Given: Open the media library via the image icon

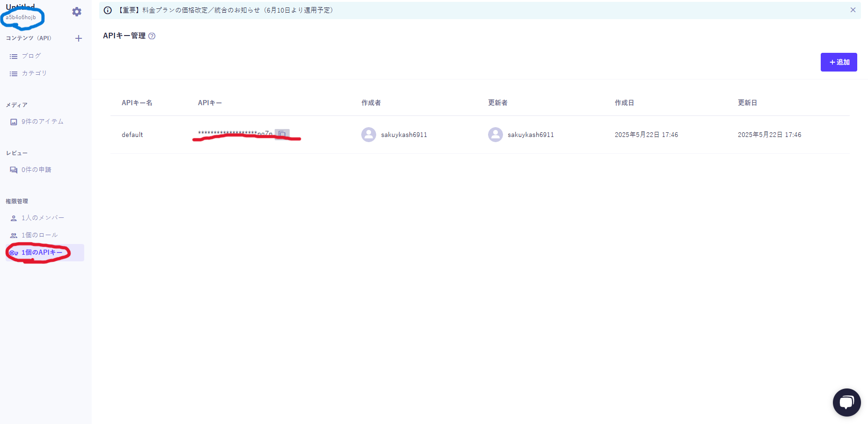Looking at the screenshot, I should pos(14,121).
